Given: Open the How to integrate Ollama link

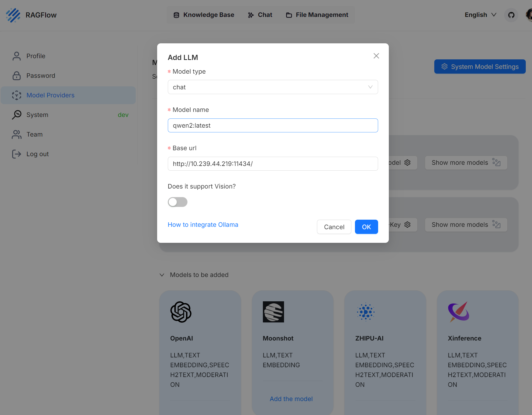Looking at the screenshot, I should coord(203,225).
